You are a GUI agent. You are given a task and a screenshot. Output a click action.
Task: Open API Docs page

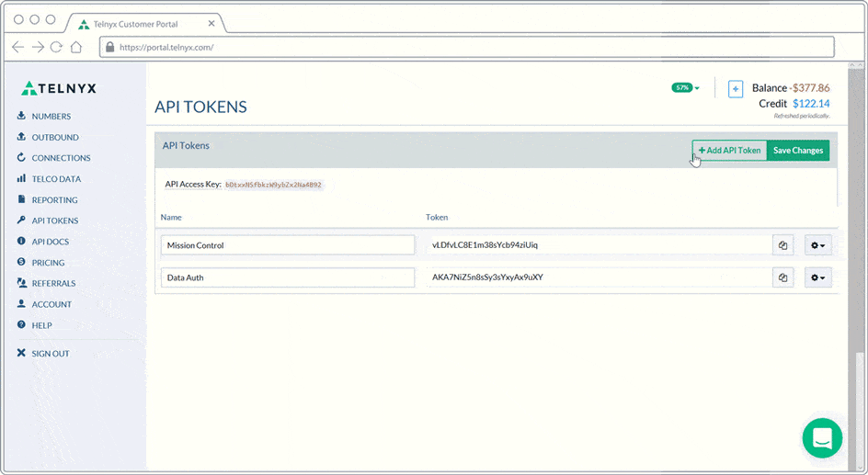click(51, 242)
